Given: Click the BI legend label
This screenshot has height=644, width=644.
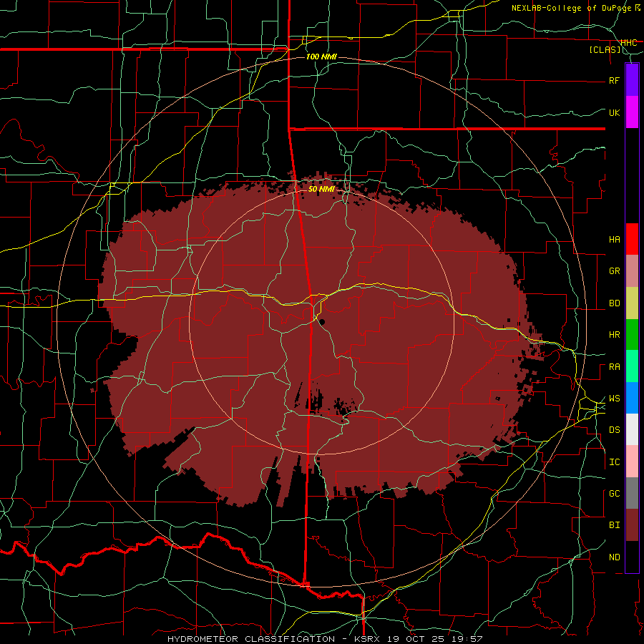Looking at the screenshot, I should click(615, 525).
